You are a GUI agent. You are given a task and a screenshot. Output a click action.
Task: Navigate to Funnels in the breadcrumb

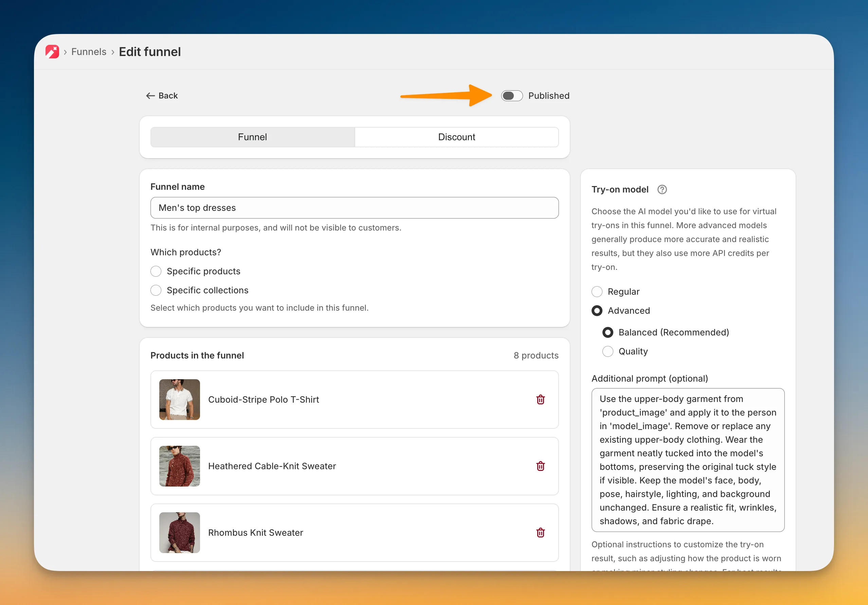point(89,52)
